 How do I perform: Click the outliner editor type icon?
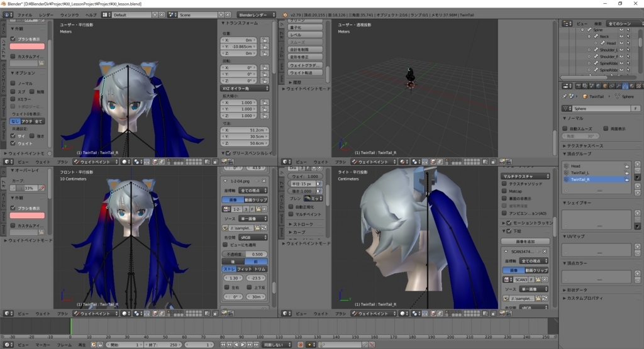[x=567, y=23]
